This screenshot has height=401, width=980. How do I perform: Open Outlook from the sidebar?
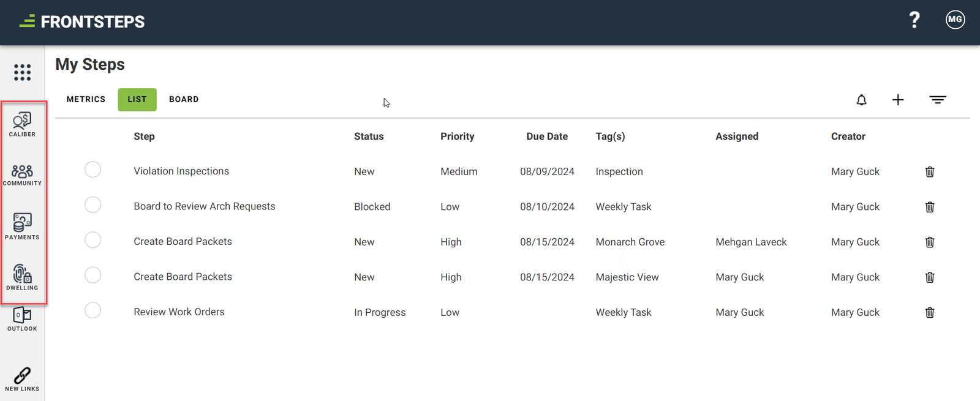22,320
